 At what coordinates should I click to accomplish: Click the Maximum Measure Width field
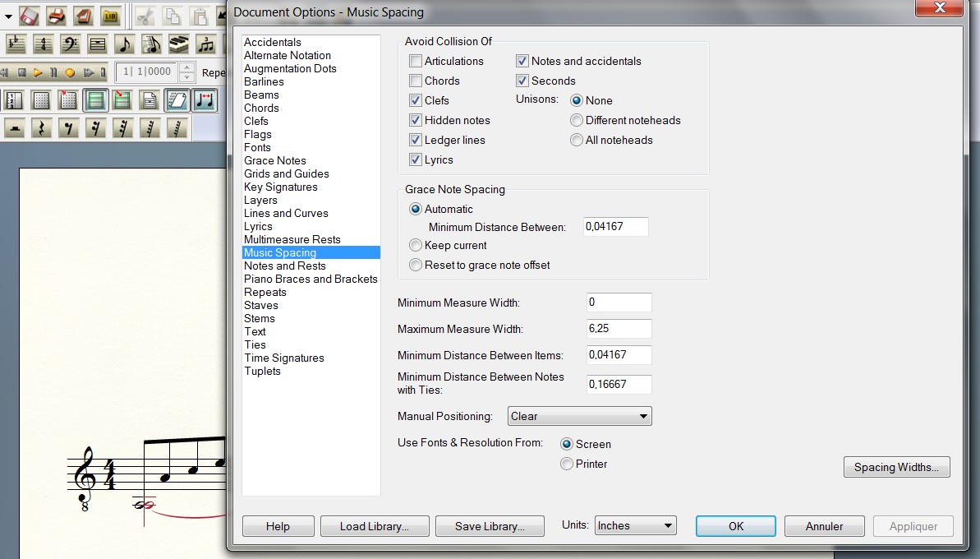[x=619, y=329]
